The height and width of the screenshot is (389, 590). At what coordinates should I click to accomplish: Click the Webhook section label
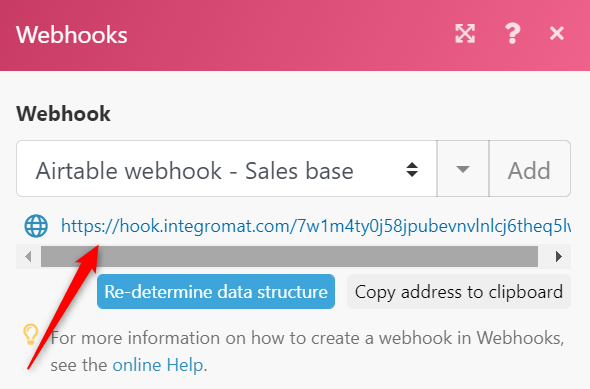point(63,113)
